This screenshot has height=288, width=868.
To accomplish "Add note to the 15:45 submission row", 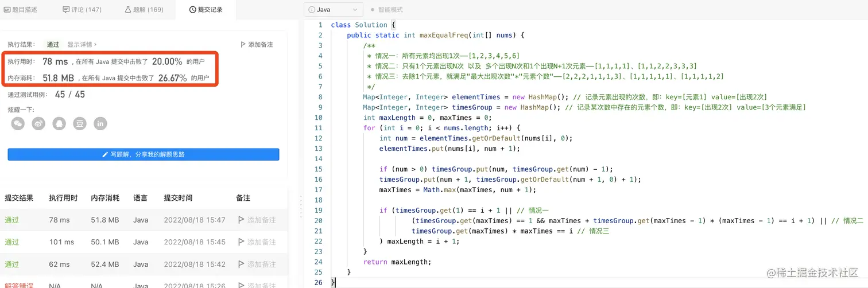I will [x=257, y=242].
